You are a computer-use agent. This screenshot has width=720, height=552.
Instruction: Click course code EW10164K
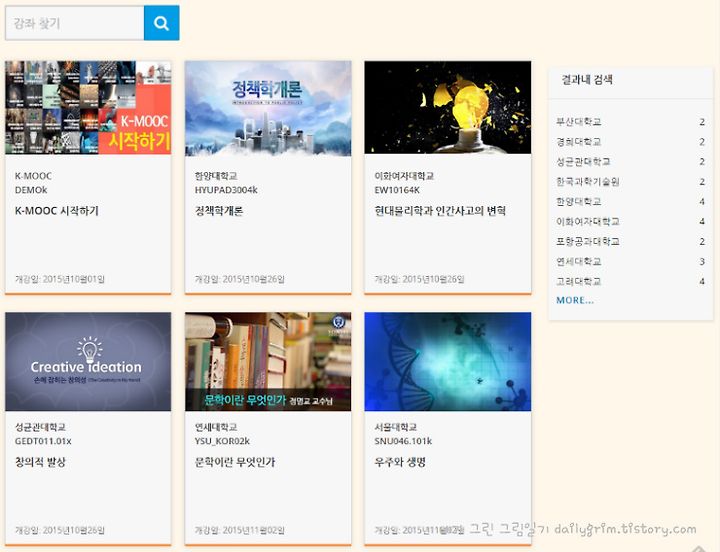pyautogui.click(x=397, y=190)
